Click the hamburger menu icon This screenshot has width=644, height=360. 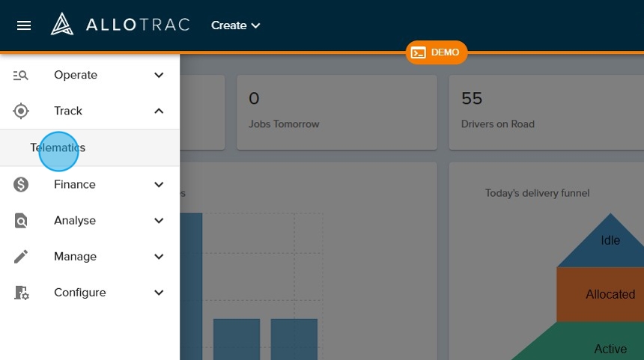point(24,25)
